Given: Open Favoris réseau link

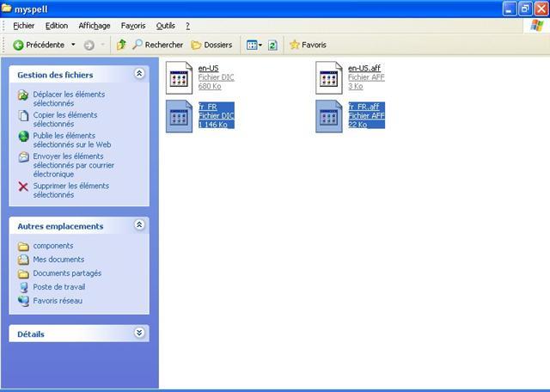Looking at the screenshot, I should click(58, 301).
